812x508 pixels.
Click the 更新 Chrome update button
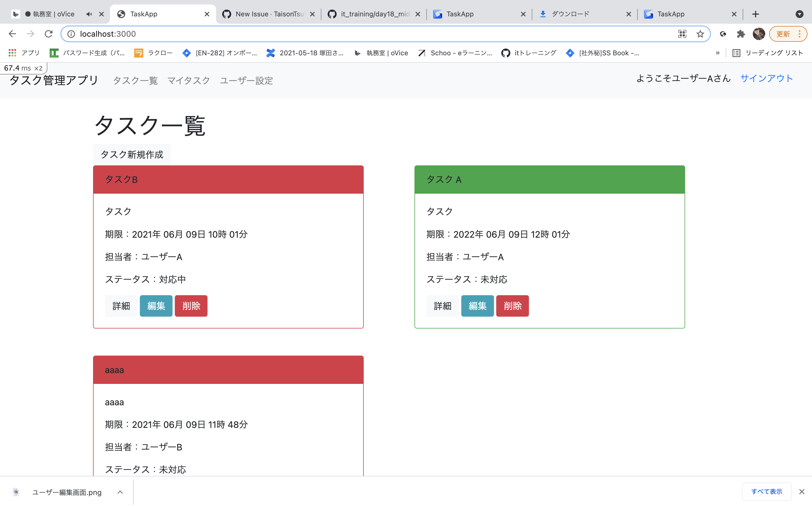pyautogui.click(x=788, y=34)
